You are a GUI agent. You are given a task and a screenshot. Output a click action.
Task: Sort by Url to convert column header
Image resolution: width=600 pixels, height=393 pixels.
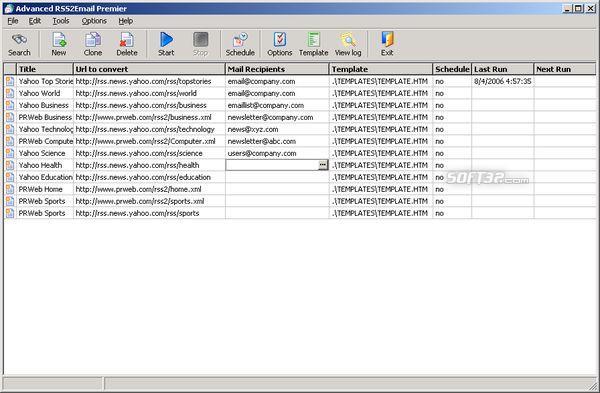pyautogui.click(x=149, y=69)
